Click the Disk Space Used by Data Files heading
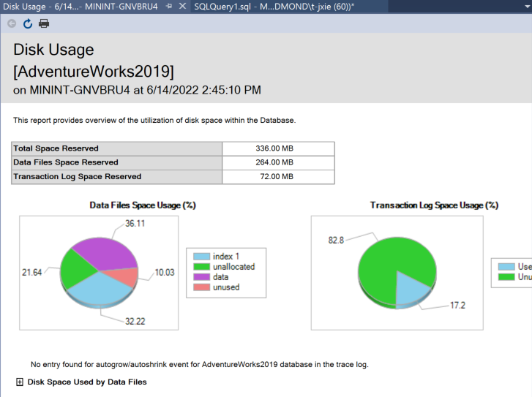This screenshot has width=532, height=397. point(87,382)
